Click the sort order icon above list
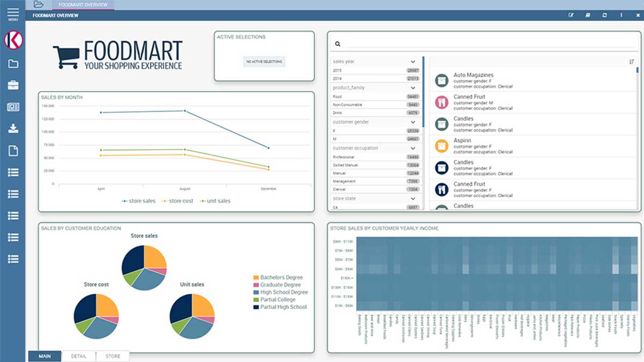The width and height of the screenshot is (644, 362). [632, 62]
